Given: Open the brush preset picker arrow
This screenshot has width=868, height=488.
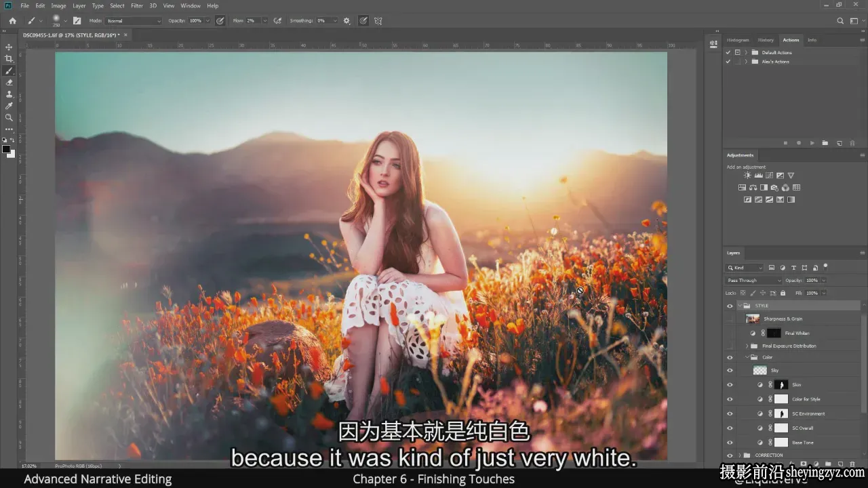Looking at the screenshot, I should (66, 21).
